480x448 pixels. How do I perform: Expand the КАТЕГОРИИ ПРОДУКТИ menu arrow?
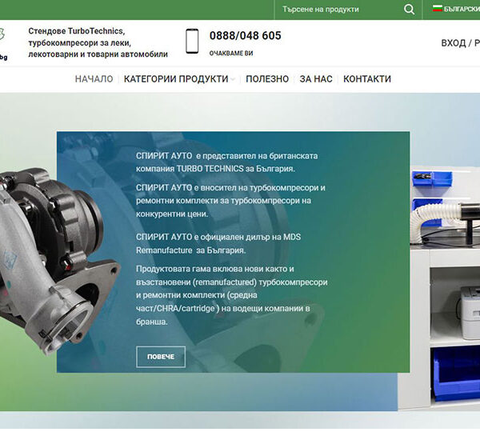click(x=234, y=79)
